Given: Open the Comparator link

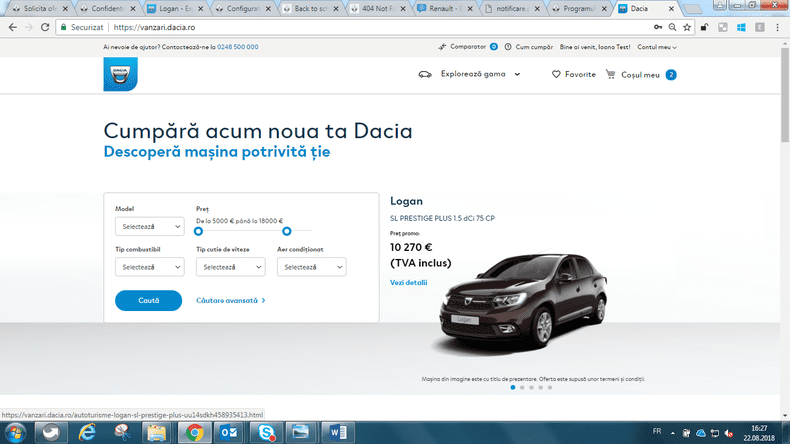Looking at the screenshot, I should coord(468,47).
